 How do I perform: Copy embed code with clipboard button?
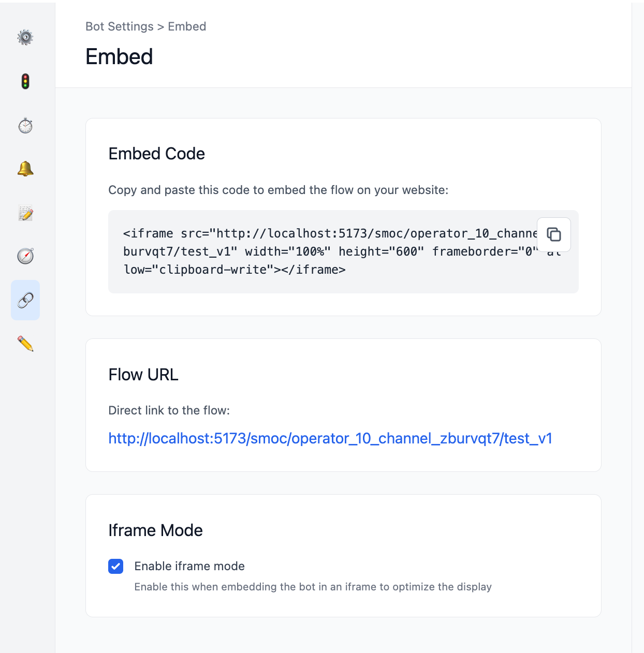554,234
